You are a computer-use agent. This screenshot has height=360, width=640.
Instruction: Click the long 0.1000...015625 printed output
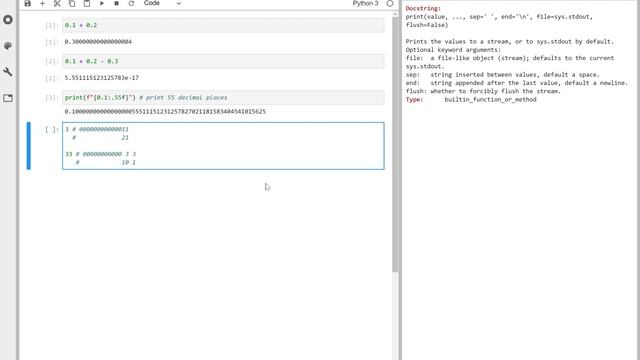(x=165, y=111)
